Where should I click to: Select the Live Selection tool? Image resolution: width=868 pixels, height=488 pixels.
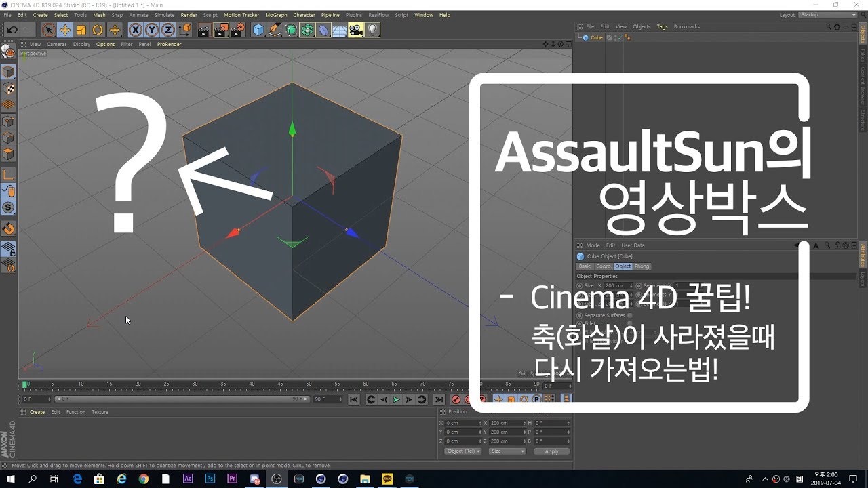point(48,30)
